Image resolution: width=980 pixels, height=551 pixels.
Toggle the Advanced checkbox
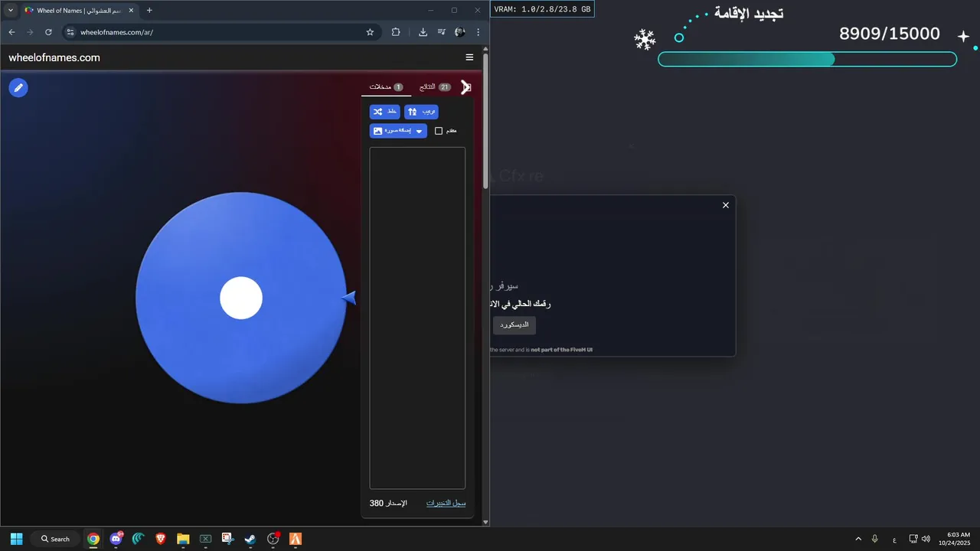pos(439,131)
